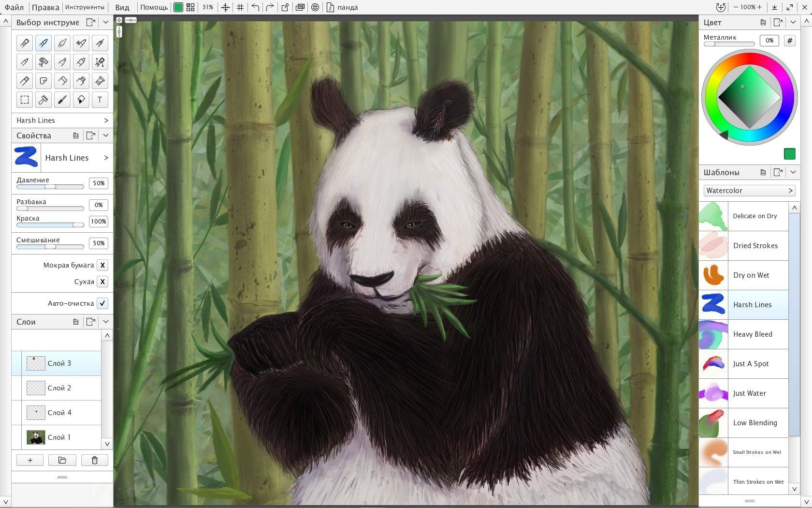Click the download arrow icon at top right
This screenshot has width=812, height=508.
tap(775, 7)
